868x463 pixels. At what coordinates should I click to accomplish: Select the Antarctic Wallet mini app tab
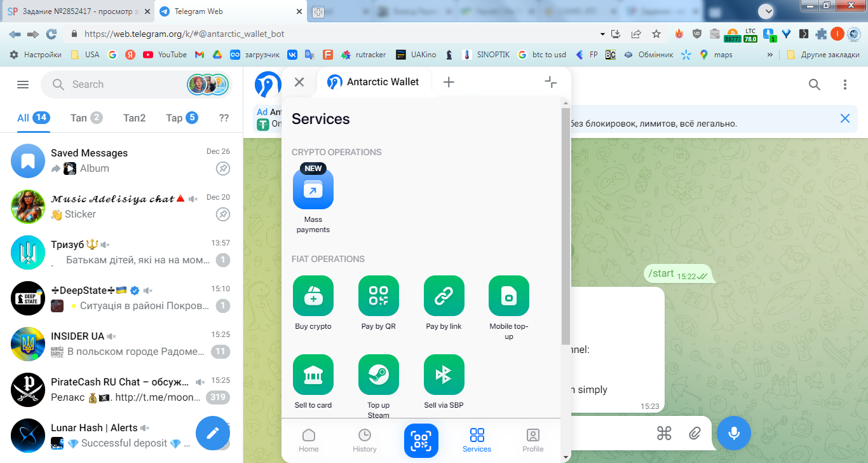coord(374,82)
